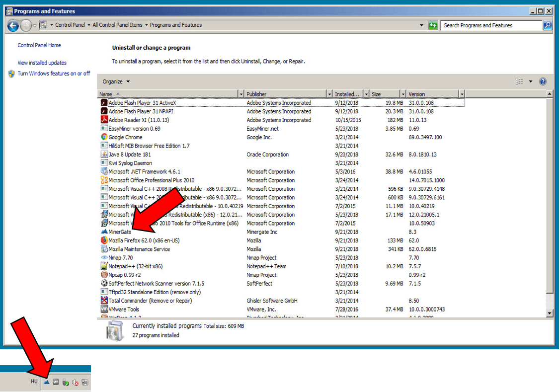Open the help question mark icon
This screenshot has height=392, width=560.
pyautogui.click(x=543, y=81)
